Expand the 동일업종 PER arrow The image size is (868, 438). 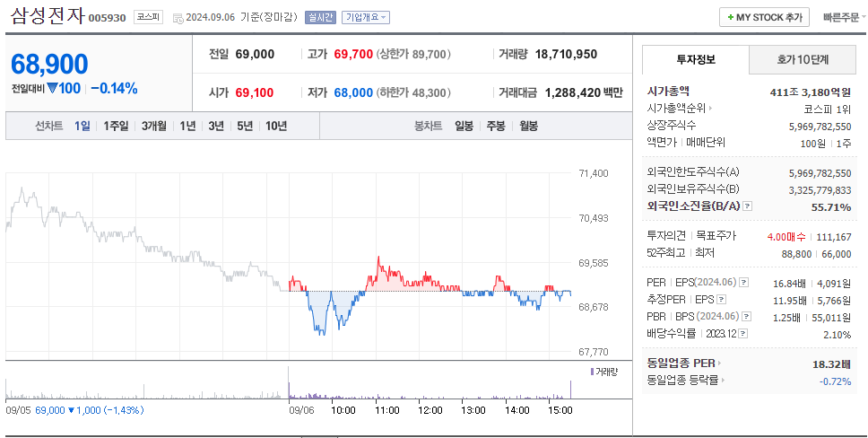click(720, 364)
